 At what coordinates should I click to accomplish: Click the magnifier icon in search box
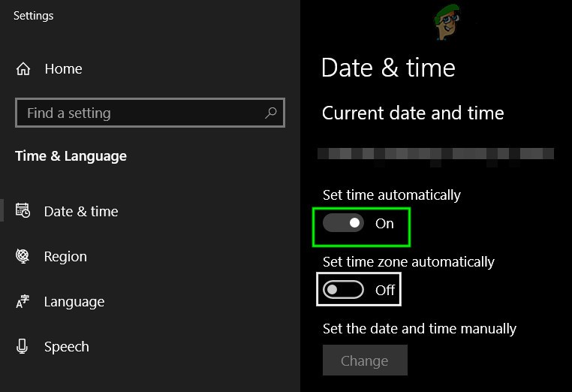click(270, 113)
